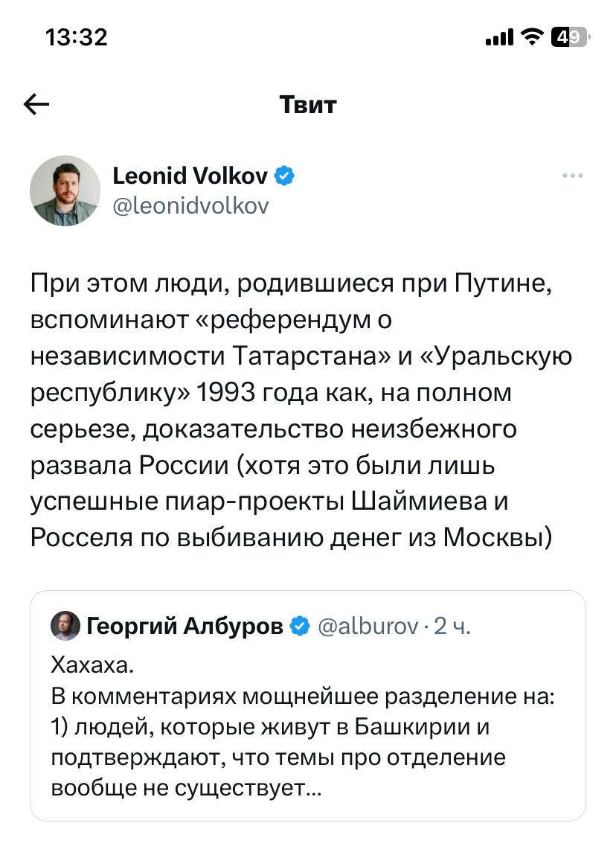Image resolution: width=616 pixels, height=855 pixels.
Task: Tap the 13:32 clock in status bar
Action: point(77,36)
